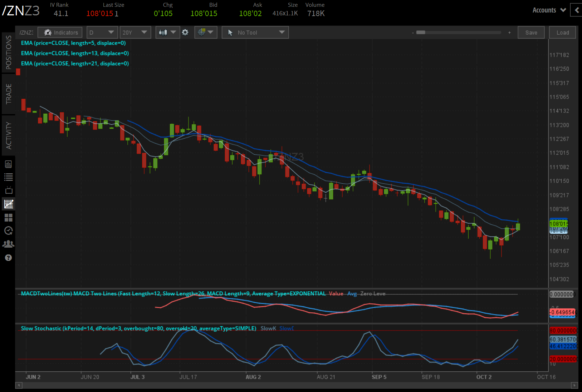Open the four-tile layout sidebar icon

pyautogui.click(x=9, y=217)
